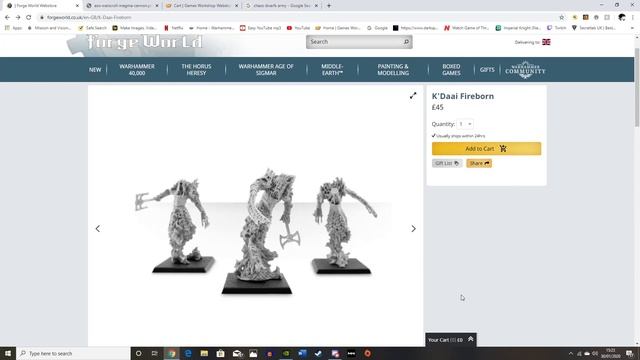The image size is (640, 360).
Task: Bookmark this page with the star icon
Action: [x=562, y=17]
